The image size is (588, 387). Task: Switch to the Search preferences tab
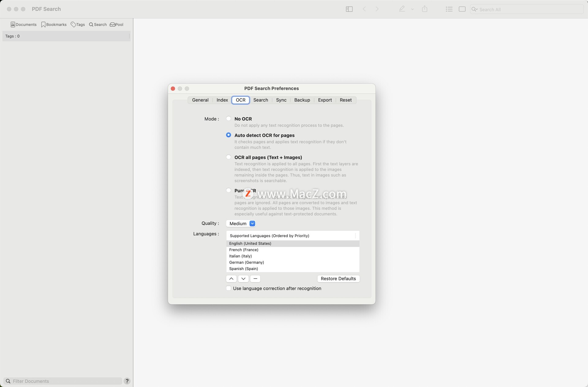pyautogui.click(x=261, y=100)
